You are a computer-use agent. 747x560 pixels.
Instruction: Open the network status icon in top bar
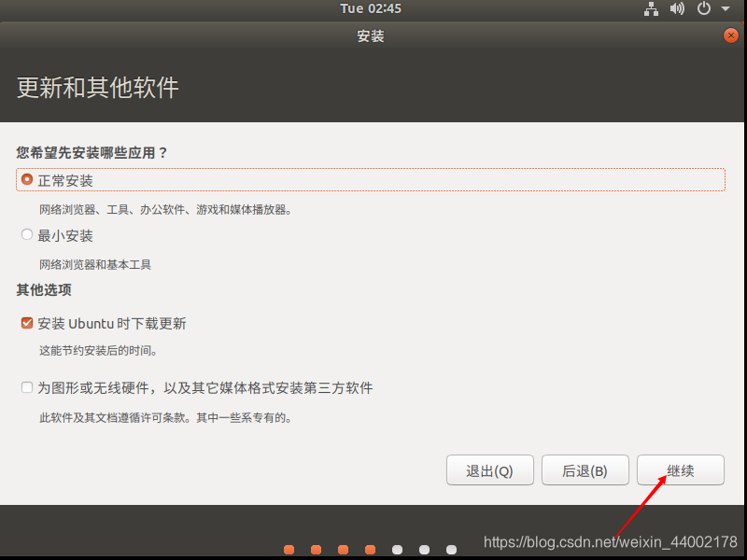[651, 8]
